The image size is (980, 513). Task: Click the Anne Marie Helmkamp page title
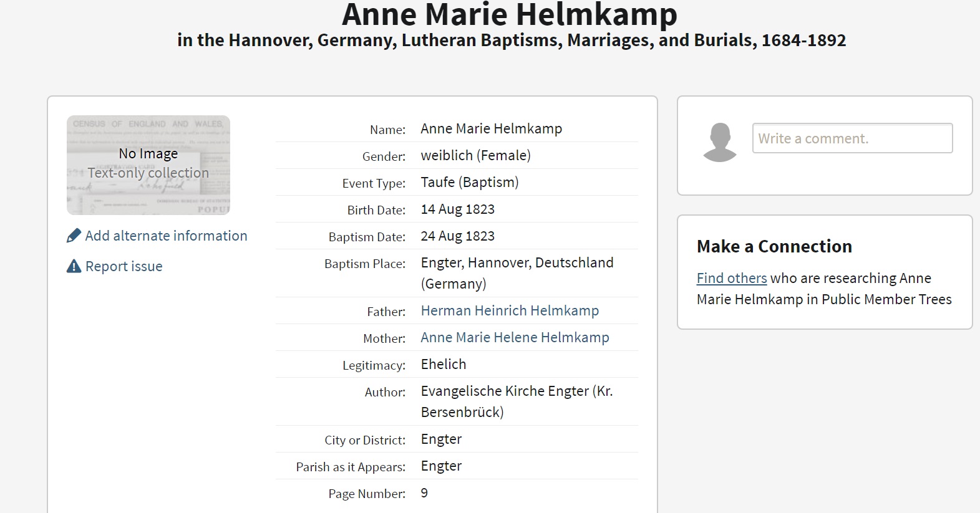(x=510, y=15)
